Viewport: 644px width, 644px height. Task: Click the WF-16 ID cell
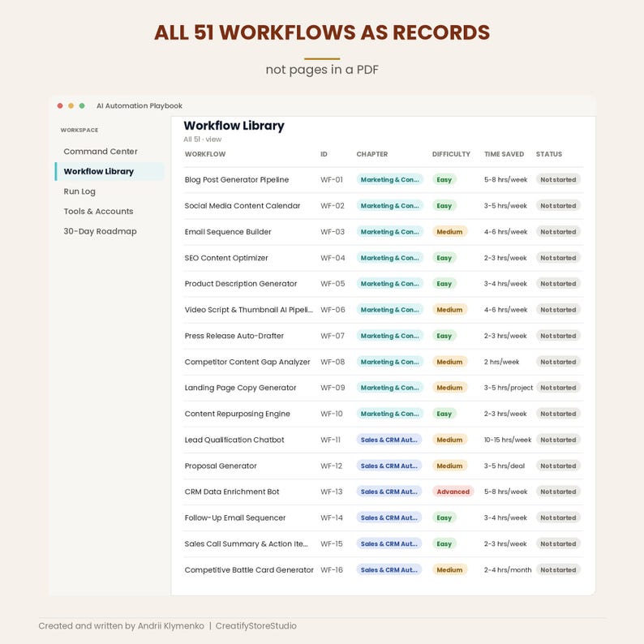[x=332, y=570]
